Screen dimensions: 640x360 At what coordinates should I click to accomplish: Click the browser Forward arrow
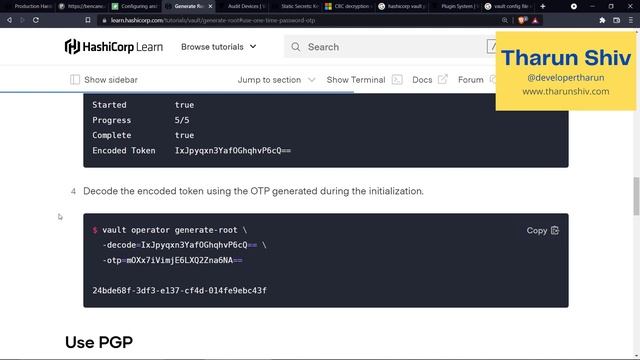tap(22, 20)
